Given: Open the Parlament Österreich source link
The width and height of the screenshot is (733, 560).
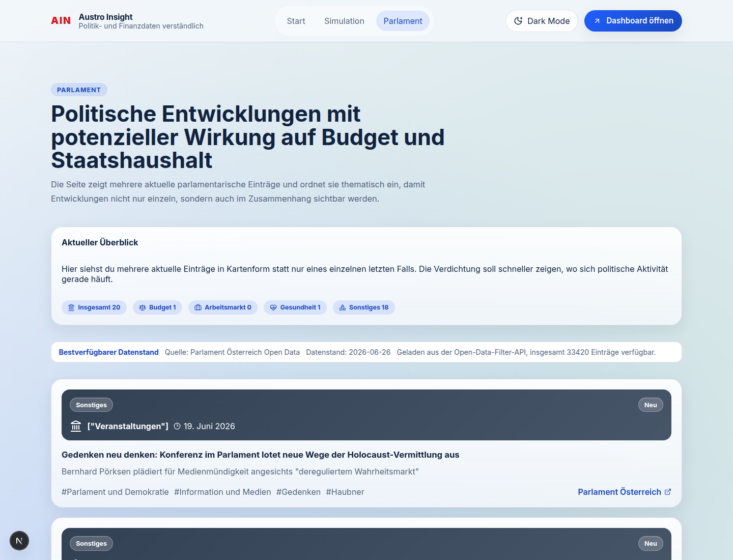Looking at the screenshot, I should 625,492.
